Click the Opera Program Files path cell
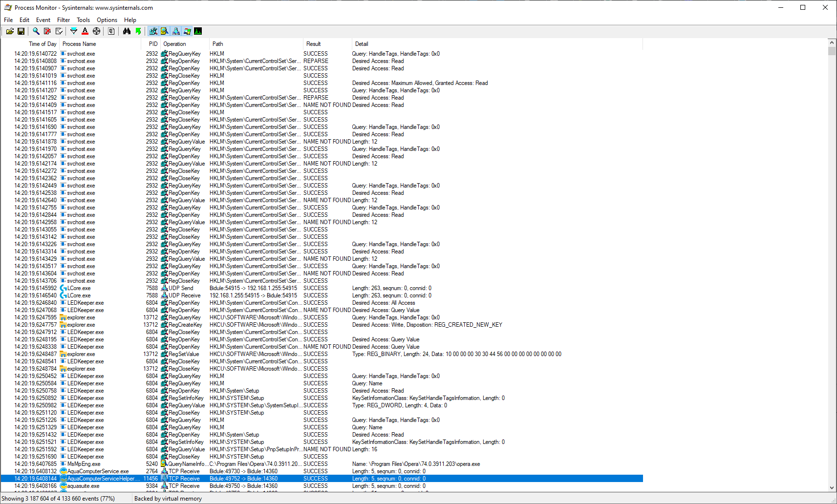Image resolution: width=837 pixels, height=504 pixels. [256, 464]
